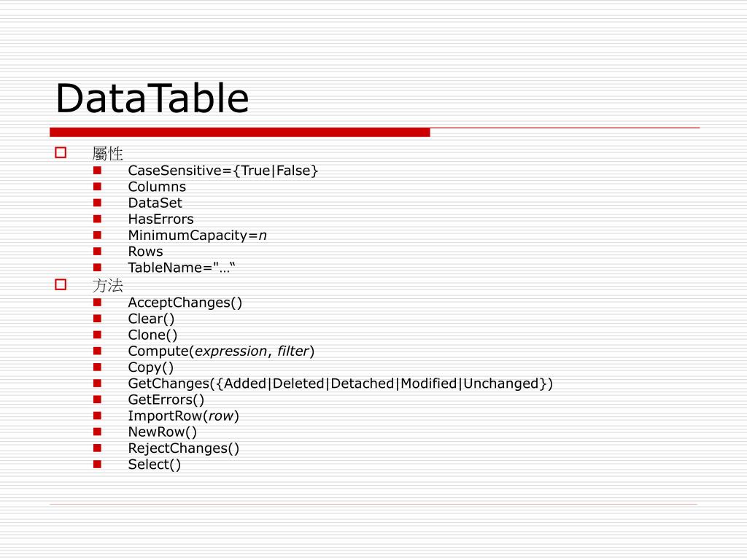Click the red bullet before TableName
747x560 pixels.
[97, 267]
